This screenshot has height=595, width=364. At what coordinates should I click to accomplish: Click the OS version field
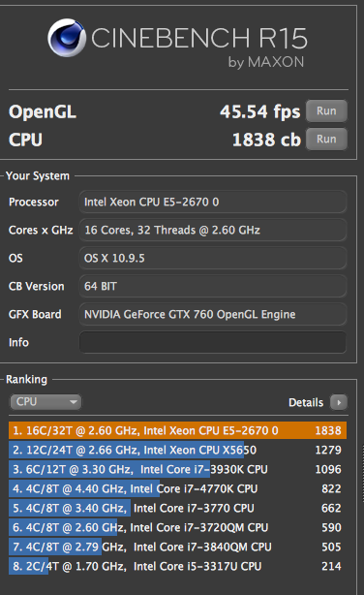coord(213,258)
